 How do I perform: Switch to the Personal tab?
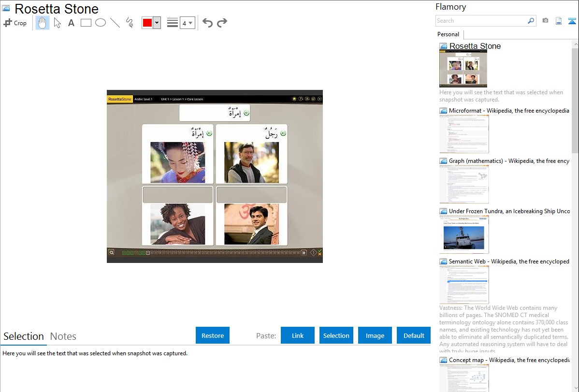click(x=449, y=34)
